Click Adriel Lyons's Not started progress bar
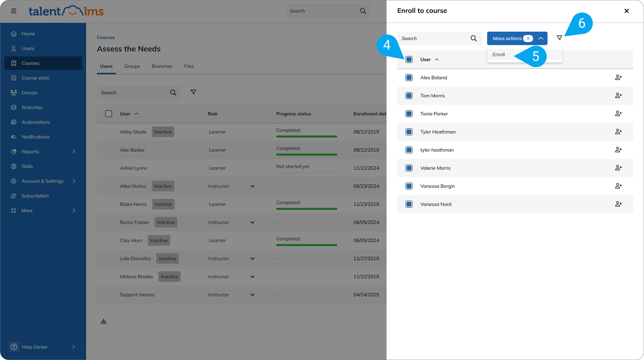Image resolution: width=644 pixels, height=360 pixels. [307, 173]
